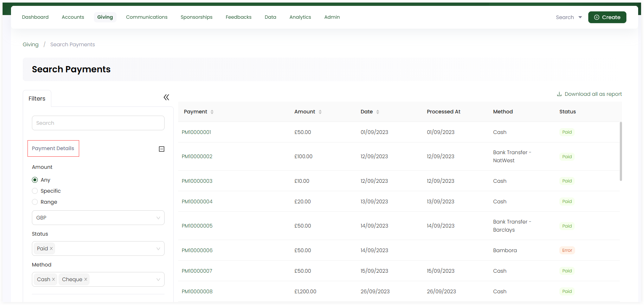This screenshot has height=305, width=644.
Task: Click the 26/09/2023 date cell
Action: 375,291
